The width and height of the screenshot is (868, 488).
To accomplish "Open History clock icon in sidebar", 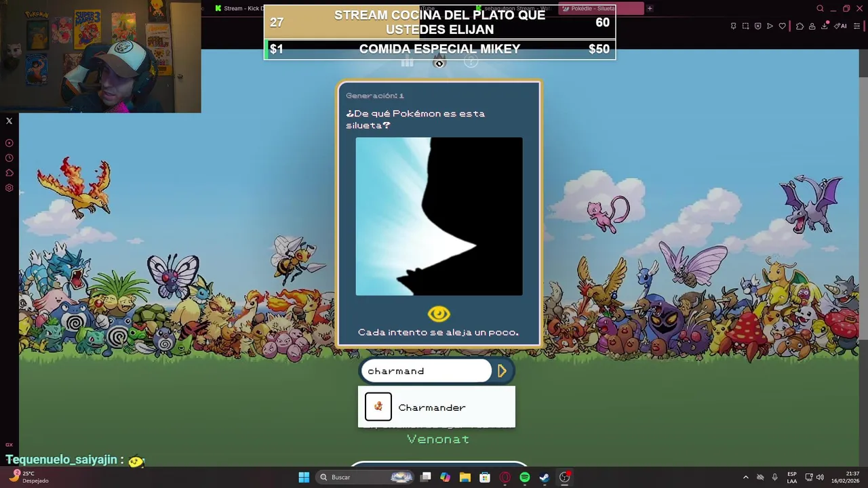I will (9, 158).
